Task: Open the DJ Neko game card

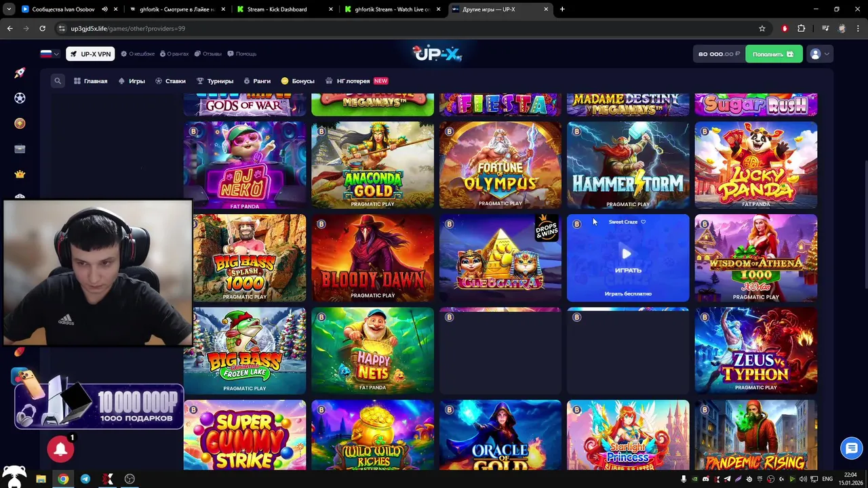Action: point(245,165)
